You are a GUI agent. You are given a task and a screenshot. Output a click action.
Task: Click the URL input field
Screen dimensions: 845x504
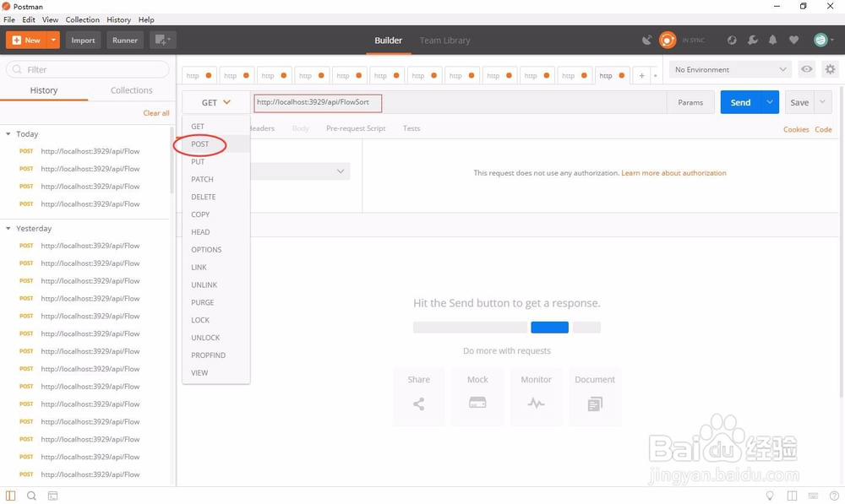[x=422, y=101]
